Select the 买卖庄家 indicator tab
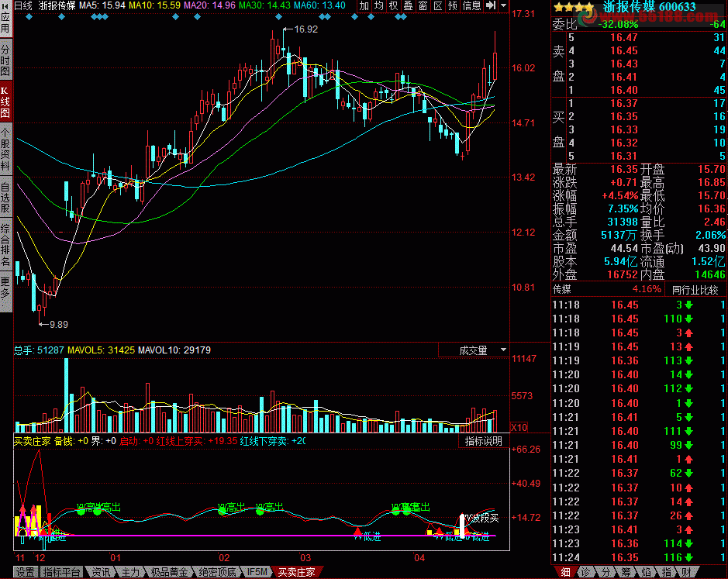This screenshot has width=728, height=579. click(296, 573)
